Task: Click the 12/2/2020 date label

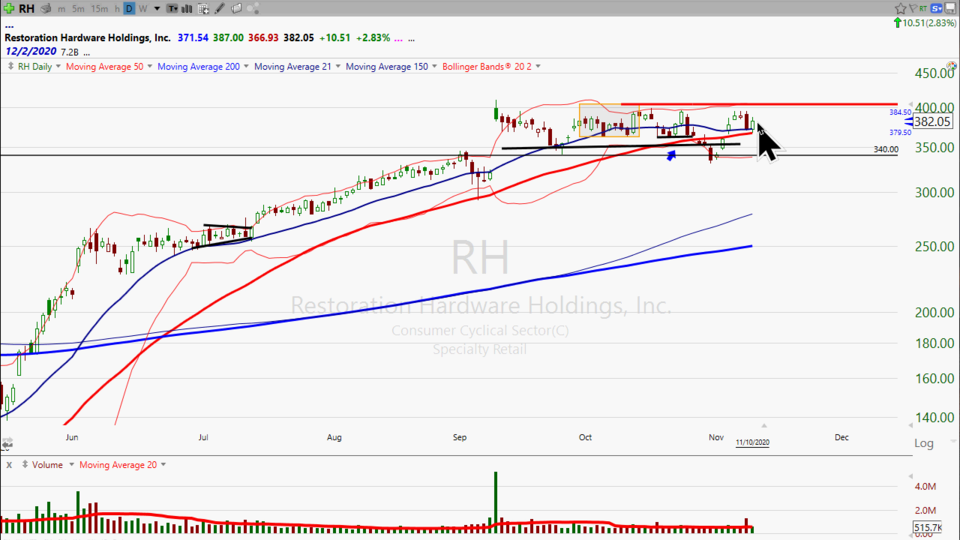Action: point(31,51)
